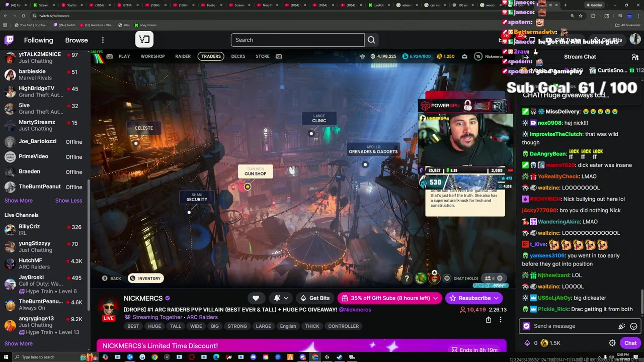Click the CLINIC trader label
The height and width of the screenshot is (362, 644).
(x=319, y=118)
